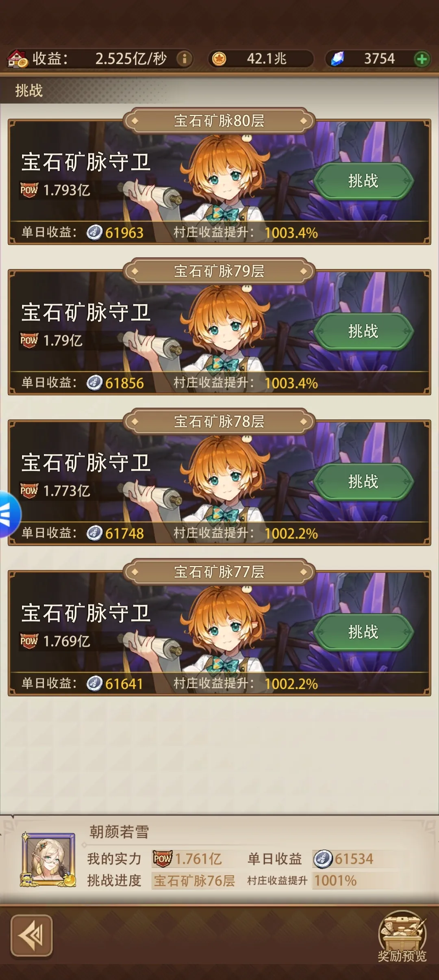Select the 宝石矿脉80层 title banner
The image size is (439, 980).
pos(219,121)
